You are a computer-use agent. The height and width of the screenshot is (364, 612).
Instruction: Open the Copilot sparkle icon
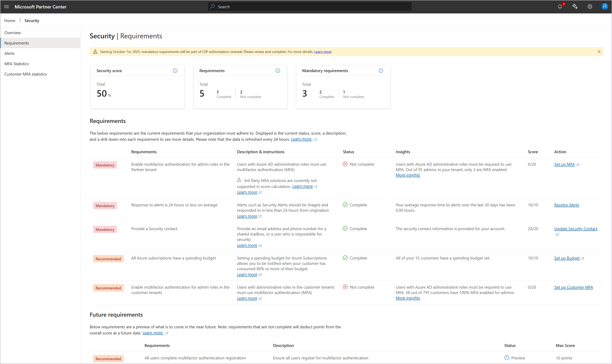click(x=575, y=7)
